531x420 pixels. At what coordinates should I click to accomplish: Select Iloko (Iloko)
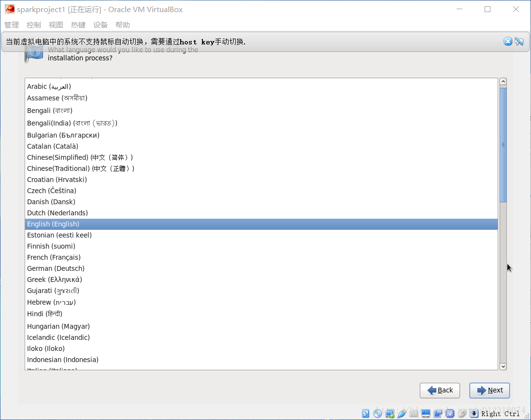click(261, 349)
